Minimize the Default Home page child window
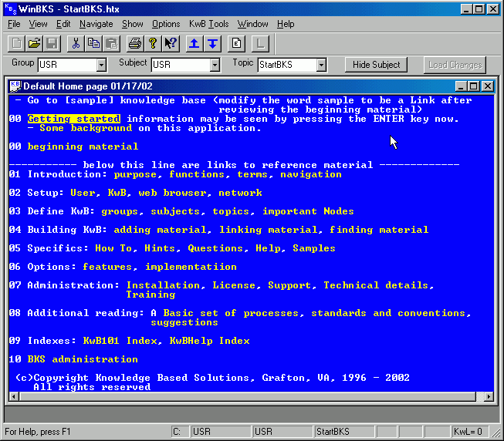Screen dimensions: 504x441 coord(460,86)
